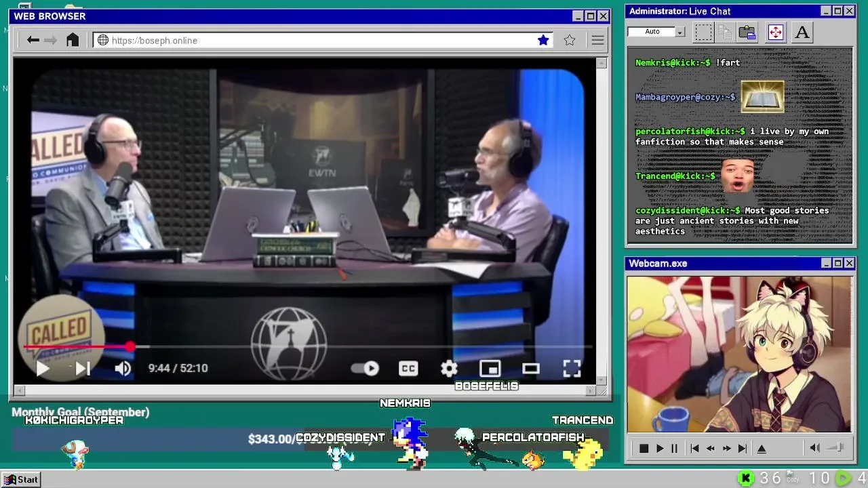Click Trancend's face emote in chat
The width and height of the screenshot is (868, 488).
pos(737,175)
